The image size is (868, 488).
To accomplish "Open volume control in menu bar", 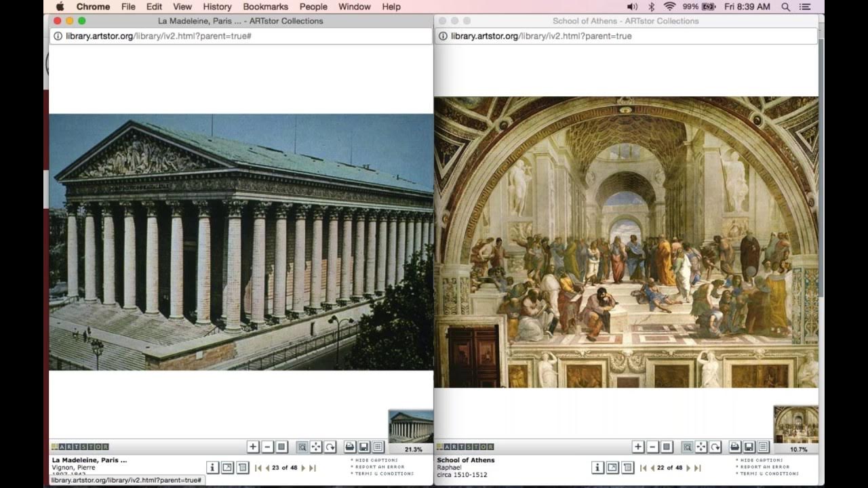I will 632,7.
